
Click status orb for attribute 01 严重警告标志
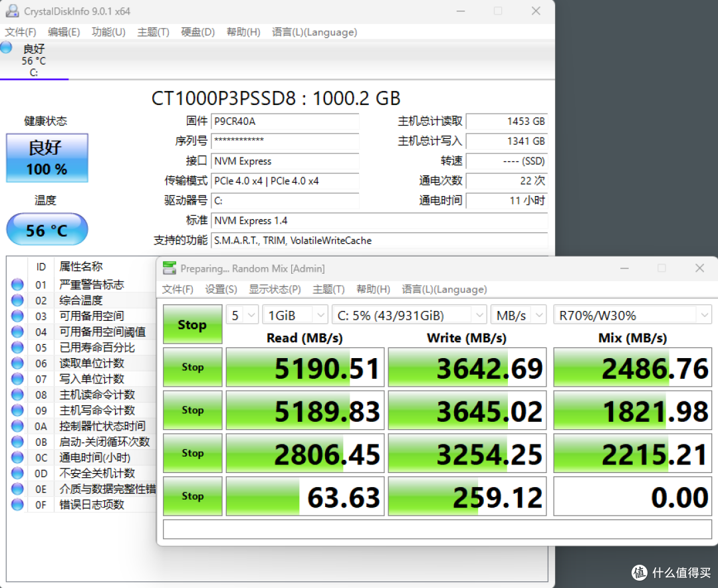click(17, 284)
